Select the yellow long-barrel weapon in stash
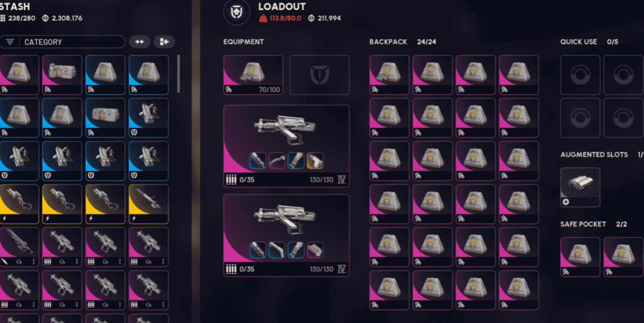This screenshot has width=644, height=323. click(x=148, y=204)
